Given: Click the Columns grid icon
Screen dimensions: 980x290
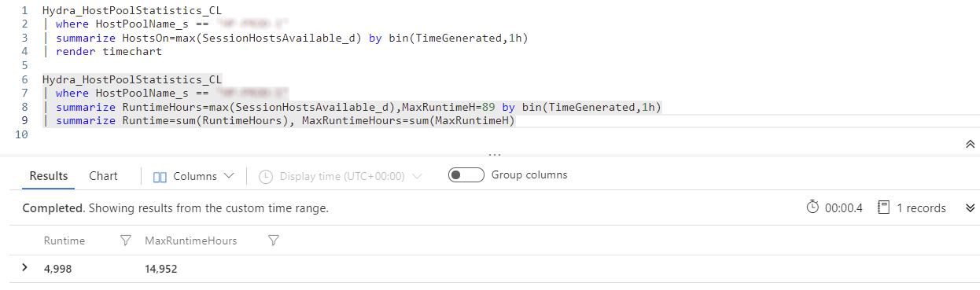Looking at the screenshot, I should [159, 177].
